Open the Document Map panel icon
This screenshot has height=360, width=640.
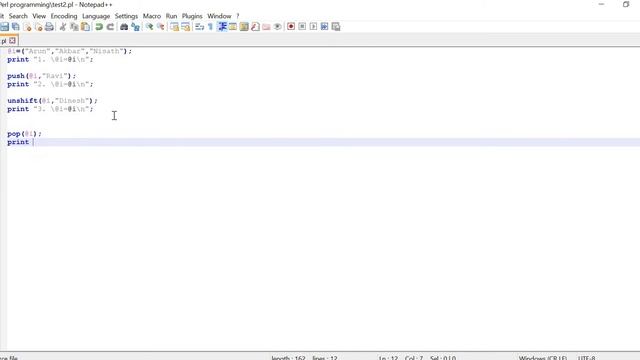pyautogui.click(x=244, y=27)
